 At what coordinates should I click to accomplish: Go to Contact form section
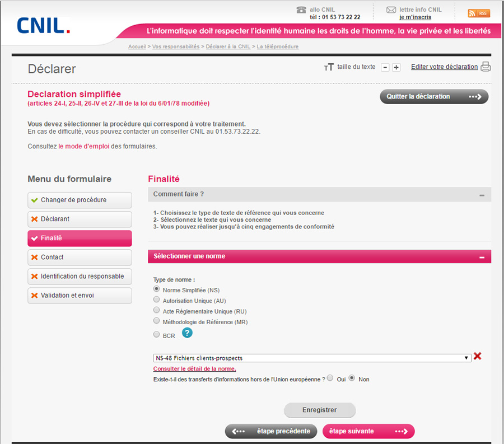80,258
